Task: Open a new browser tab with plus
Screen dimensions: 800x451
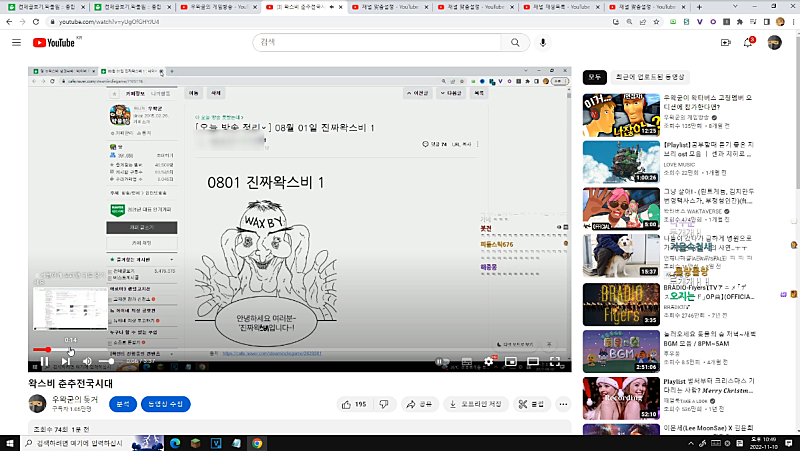Action: [x=699, y=7]
